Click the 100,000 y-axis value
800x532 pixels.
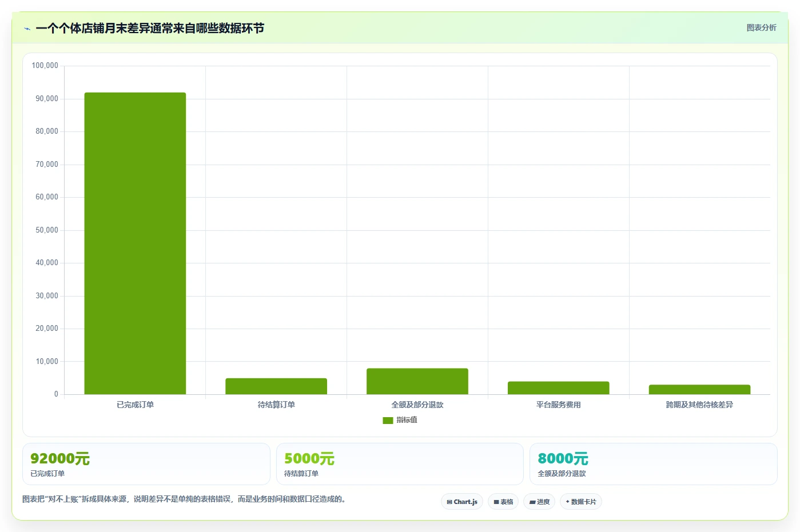click(x=45, y=66)
